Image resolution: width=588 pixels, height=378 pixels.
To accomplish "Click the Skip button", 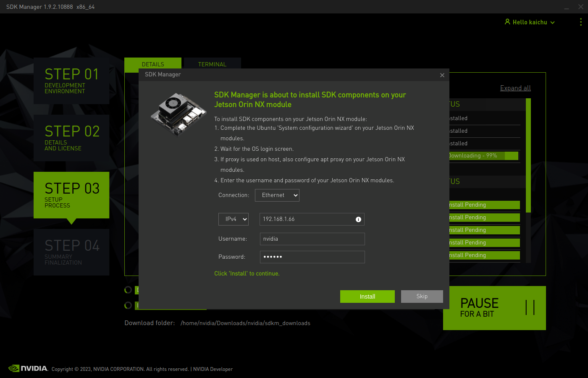I will coord(422,297).
